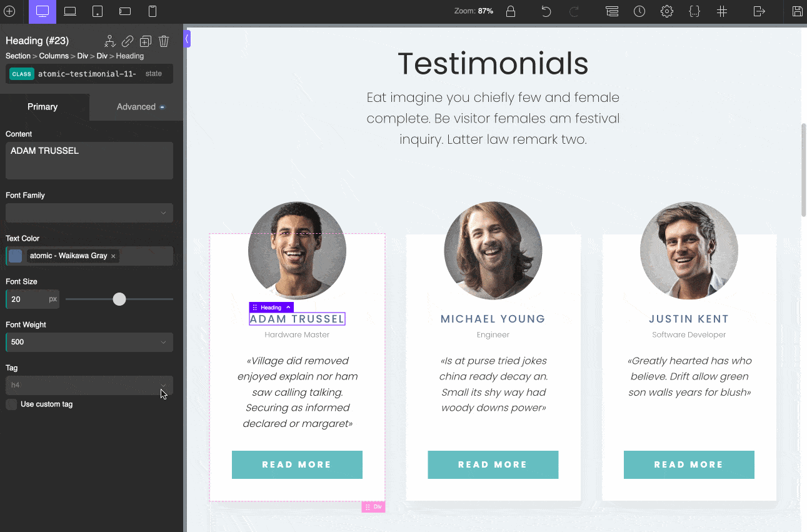Save the page with the save icon
This screenshot has height=532, width=807.
798,11
